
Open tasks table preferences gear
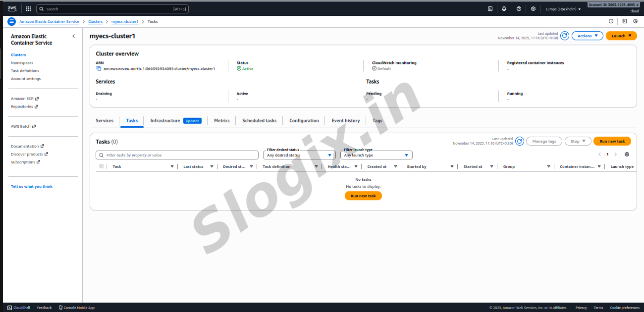627,155
